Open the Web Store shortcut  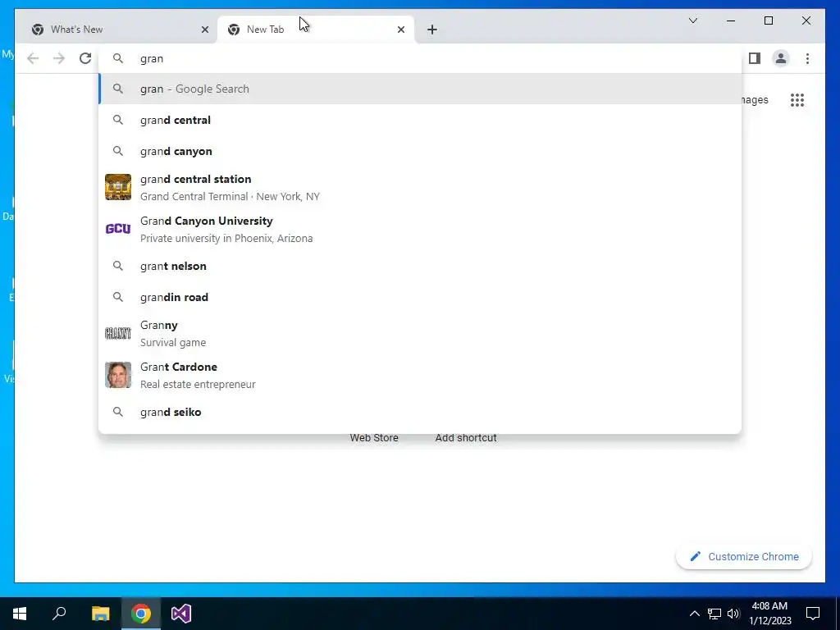(374, 438)
